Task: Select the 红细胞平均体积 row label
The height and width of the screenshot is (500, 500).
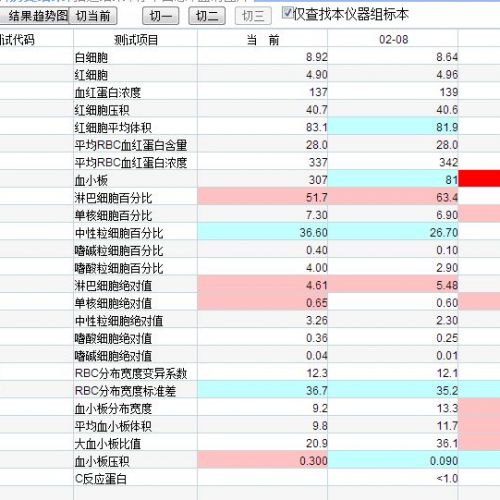Action: point(113,128)
